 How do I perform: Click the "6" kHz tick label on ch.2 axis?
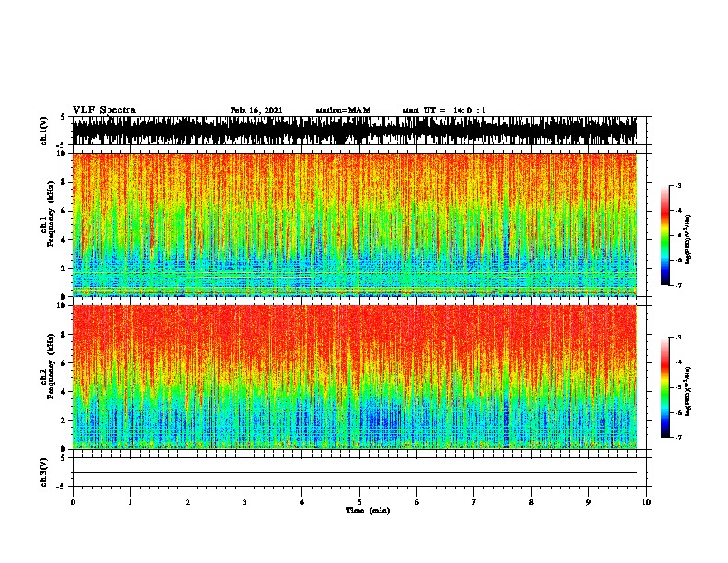[x=63, y=362]
